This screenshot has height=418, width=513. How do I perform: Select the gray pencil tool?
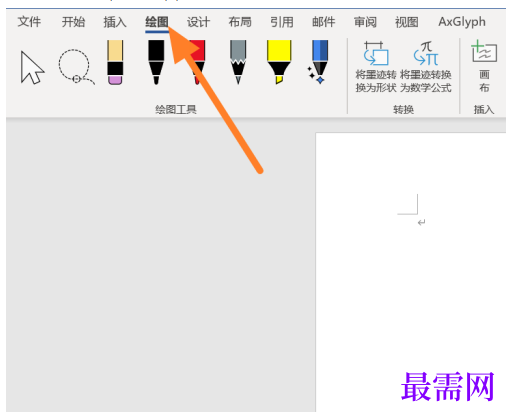click(238, 62)
